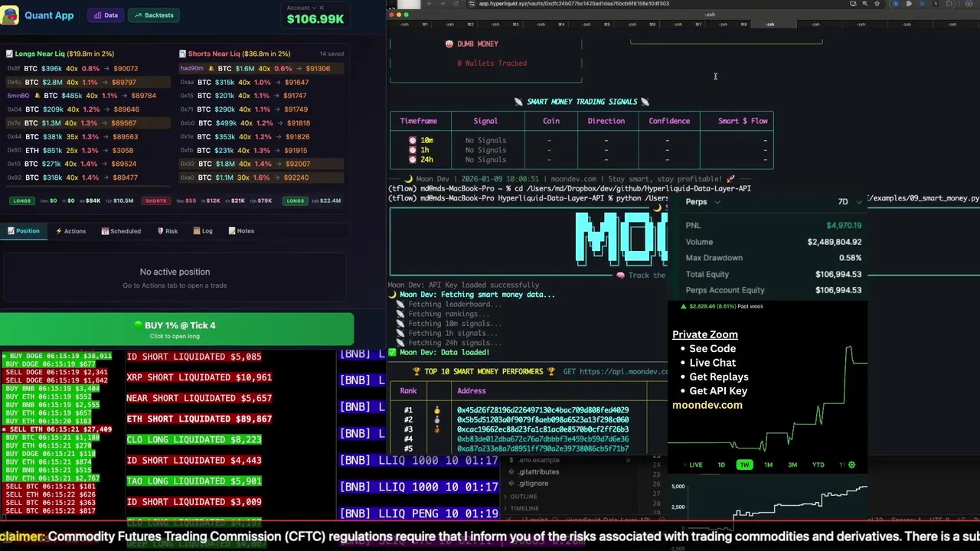Open chart settings with the green gear icon
Image resolution: width=980 pixels, height=551 pixels.
tap(851, 465)
